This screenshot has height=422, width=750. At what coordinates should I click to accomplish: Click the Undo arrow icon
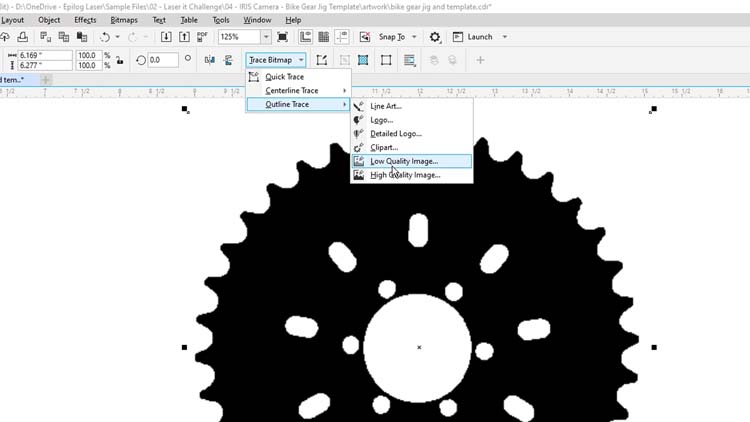(x=105, y=37)
